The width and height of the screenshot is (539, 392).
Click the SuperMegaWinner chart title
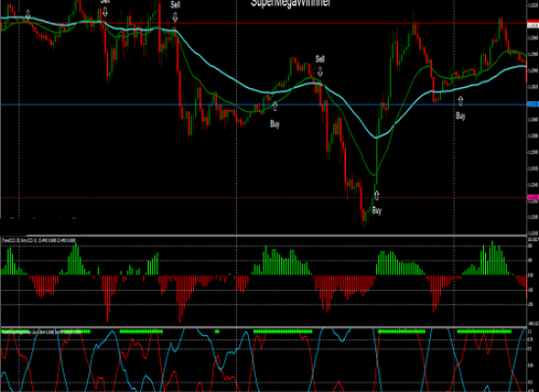290,3
